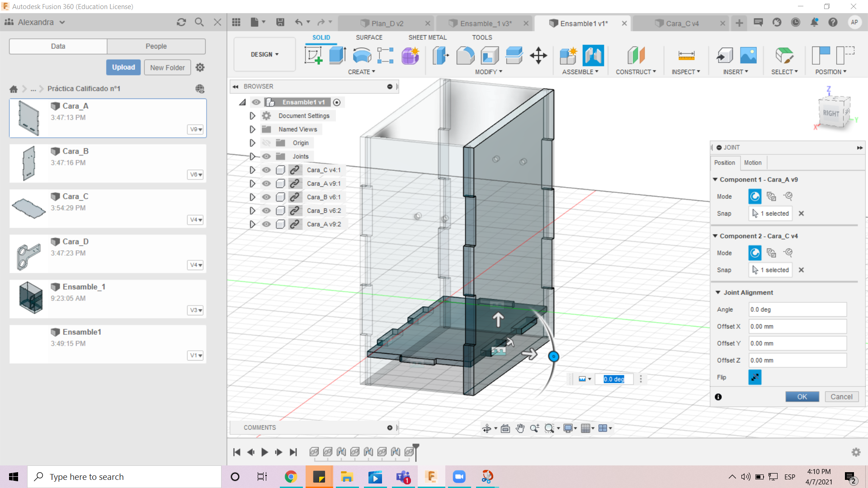The image size is (868, 488).
Task: Cancel the Joint dialog
Action: tap(841, 397)
